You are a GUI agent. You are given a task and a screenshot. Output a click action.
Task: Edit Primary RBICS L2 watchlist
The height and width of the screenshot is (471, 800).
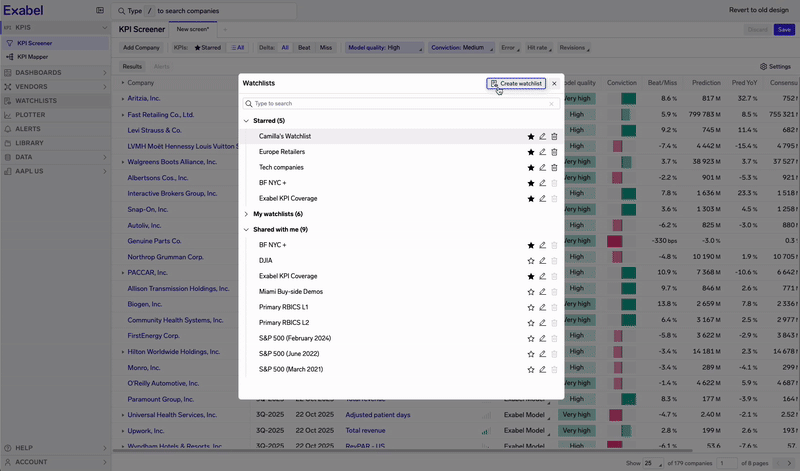click(x=542, y=323)
